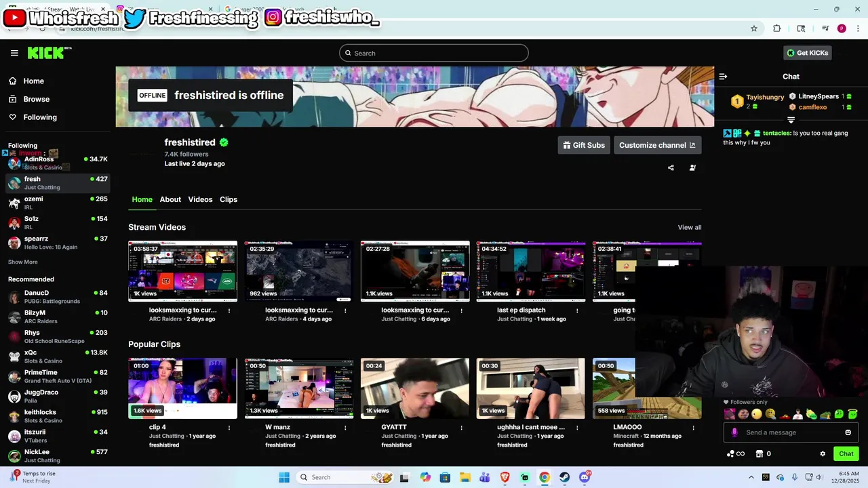Viewport: 868px width, 488px height.
Task: Open options menu for GYATTT clip
Action: point(461,428)
